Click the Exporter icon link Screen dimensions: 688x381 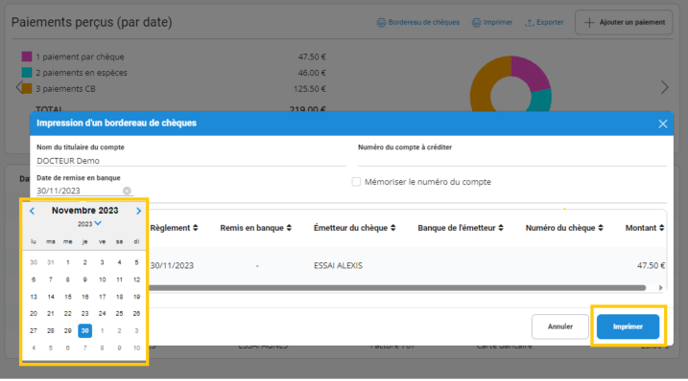pos(529,22)
